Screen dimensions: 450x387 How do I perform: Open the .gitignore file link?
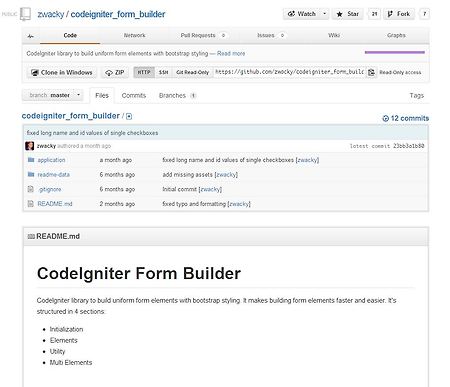(x=49, y=189)
